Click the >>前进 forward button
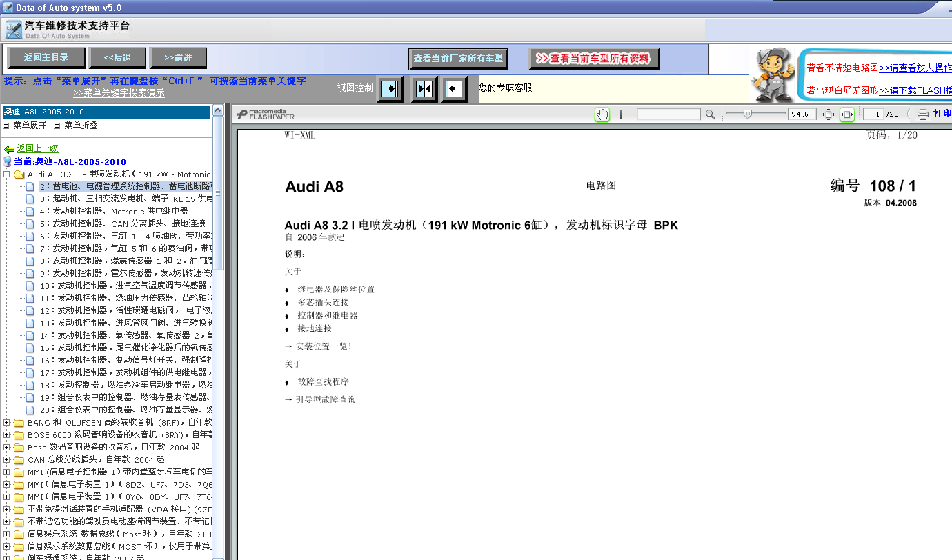Image resolution: width=952 pixels, height=560 pixels. [x=178, y=58]
